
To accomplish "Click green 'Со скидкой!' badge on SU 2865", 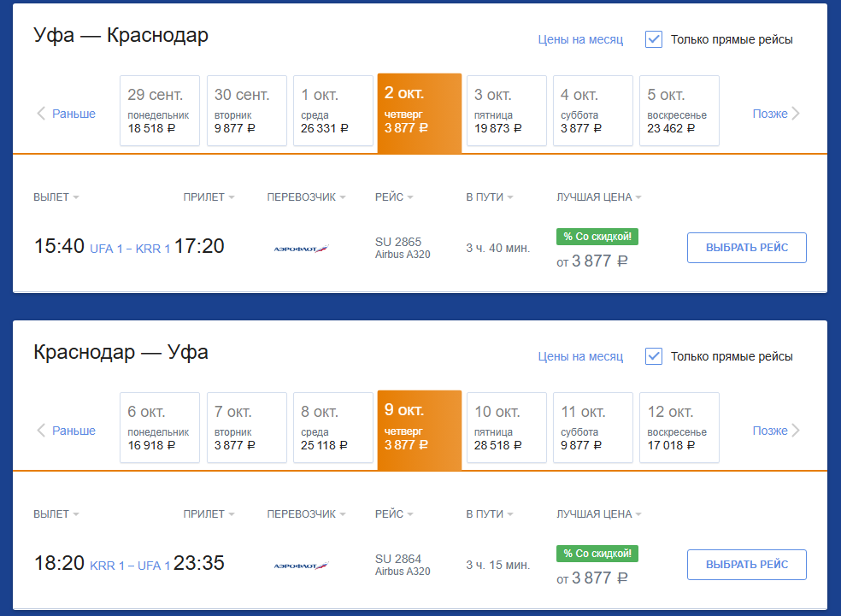I will (x=597, y=237).
